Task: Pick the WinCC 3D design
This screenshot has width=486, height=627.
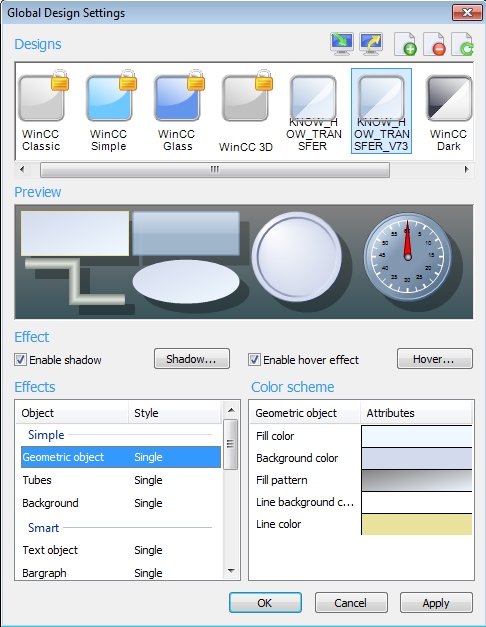Action: 246,110
